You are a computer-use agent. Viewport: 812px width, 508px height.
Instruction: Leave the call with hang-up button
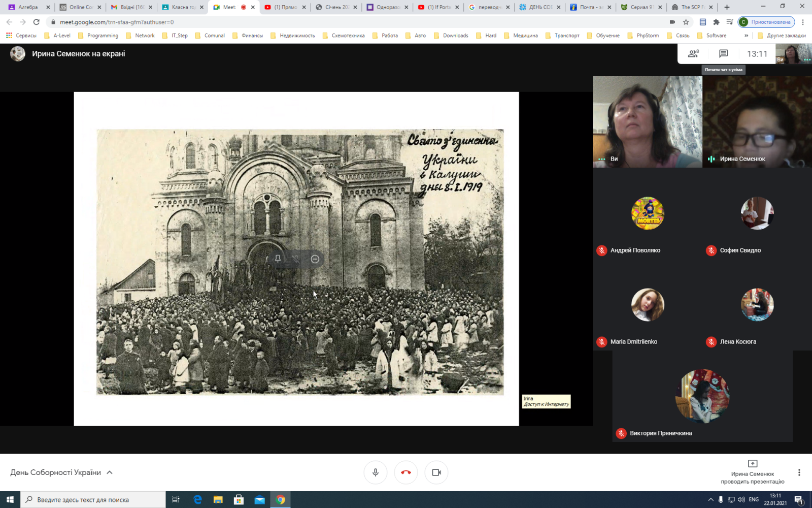click(406, 472)
